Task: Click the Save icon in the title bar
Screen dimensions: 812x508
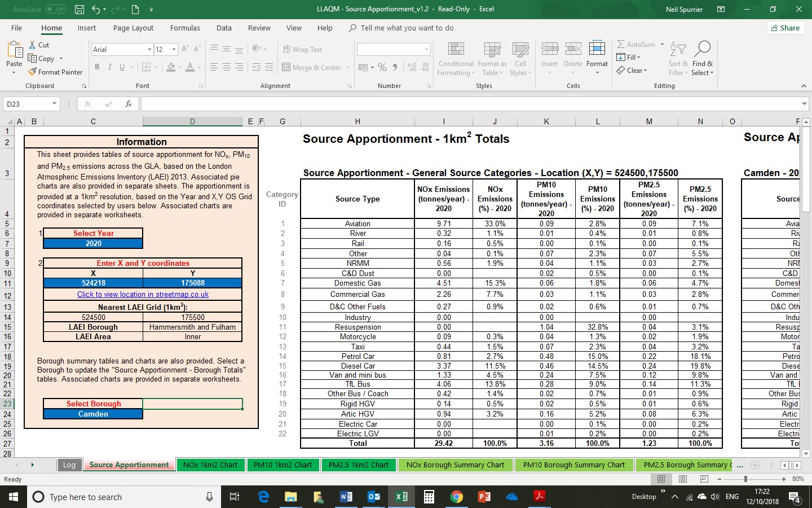Action: 80,9
